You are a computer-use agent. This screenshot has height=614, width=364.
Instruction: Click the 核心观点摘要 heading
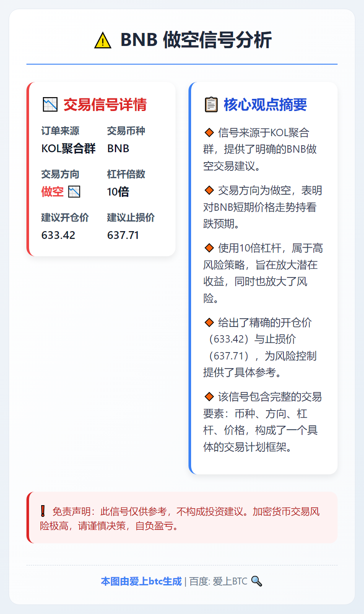(x=265, y=105)
